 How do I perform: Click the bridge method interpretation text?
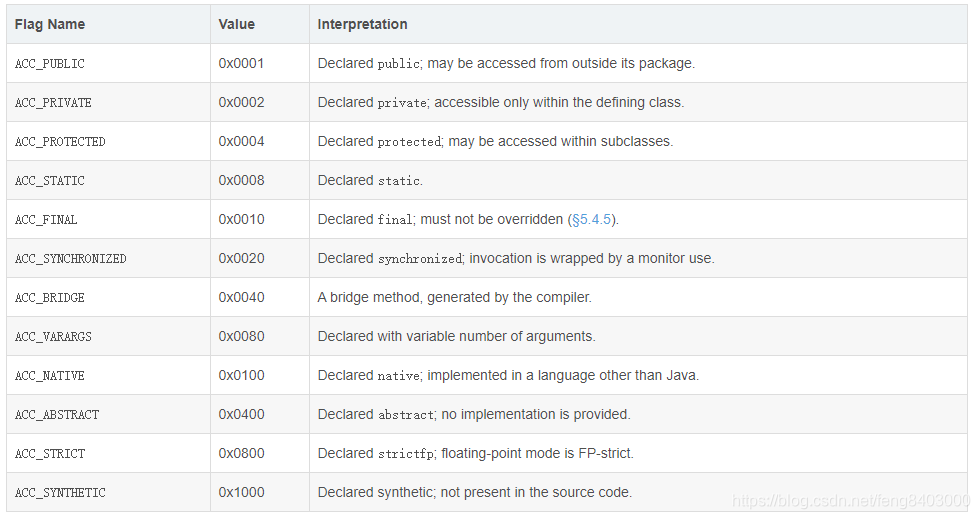[x=454, y=297]
